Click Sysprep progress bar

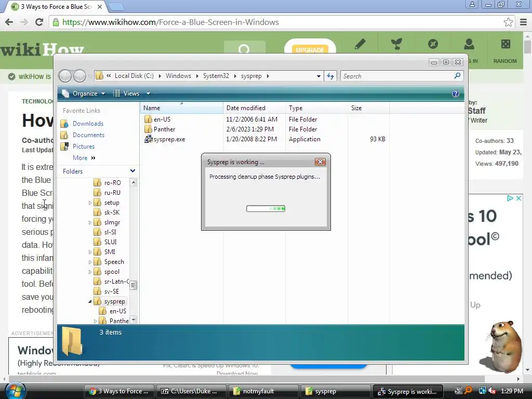click(265, 208)
